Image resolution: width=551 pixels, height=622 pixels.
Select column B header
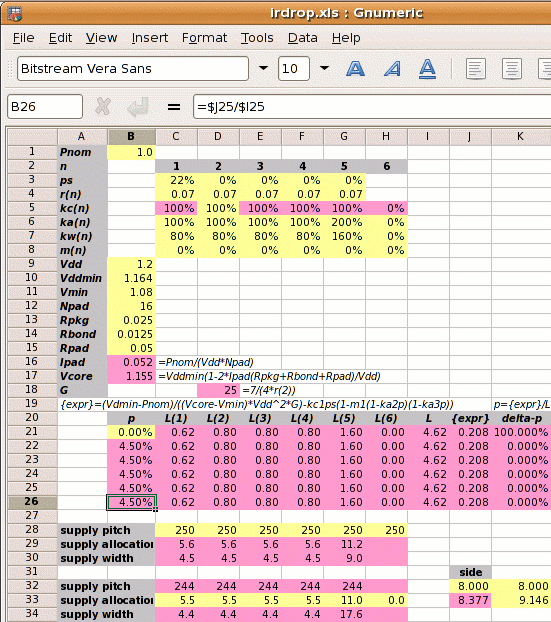pyautogui.click(x=131, y=136)
